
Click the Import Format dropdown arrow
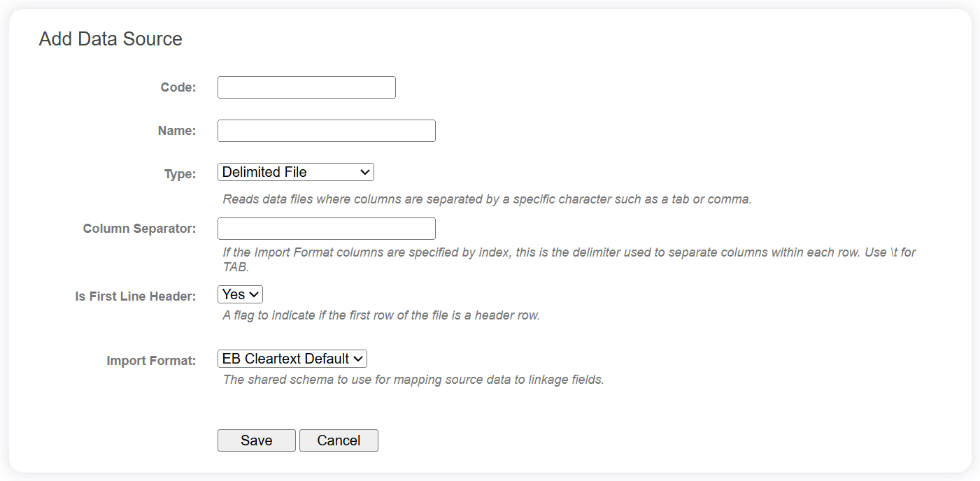(x=357, y=358)
